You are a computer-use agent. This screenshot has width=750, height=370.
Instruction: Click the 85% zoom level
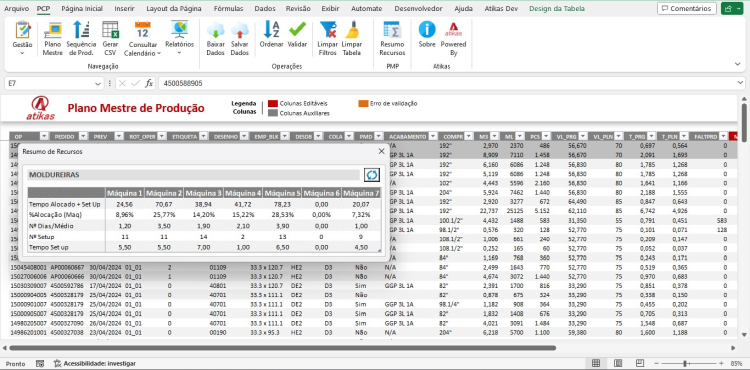click(736, 363)
